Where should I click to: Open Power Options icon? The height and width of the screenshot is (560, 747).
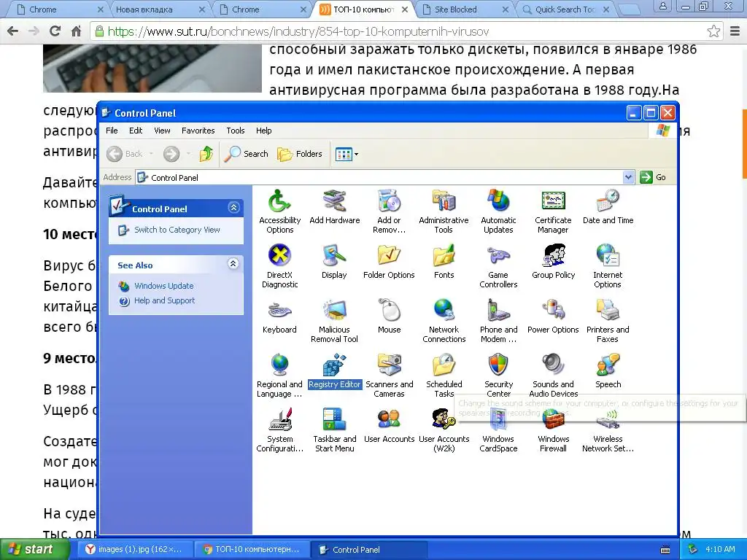553,311
